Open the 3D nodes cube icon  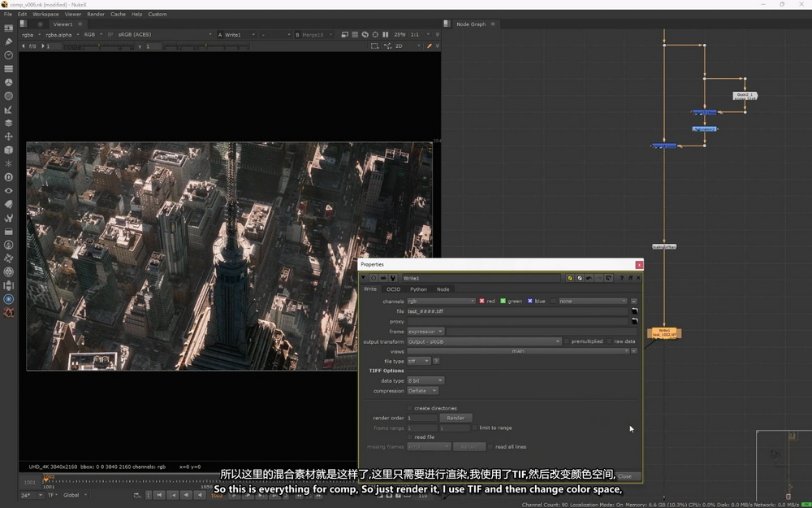point(8,150)
